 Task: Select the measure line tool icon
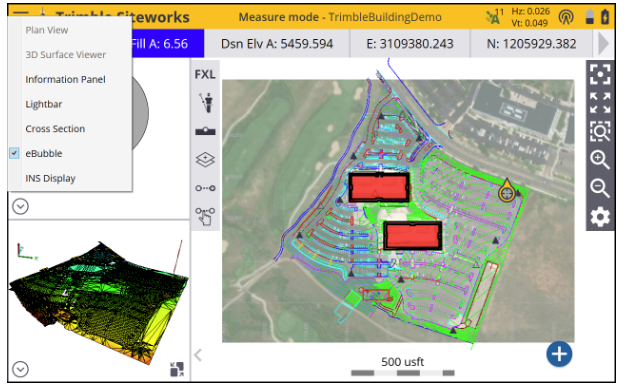click(x=205, y=188)
